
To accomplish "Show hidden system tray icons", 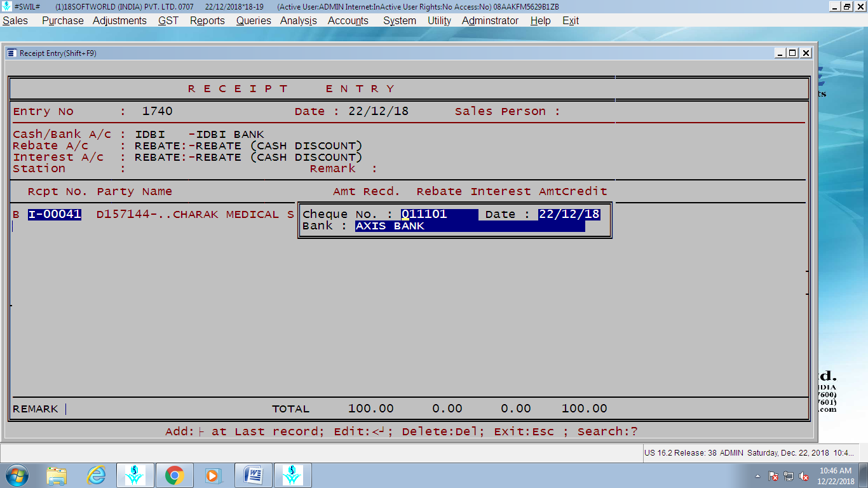I will pos(757,476).
